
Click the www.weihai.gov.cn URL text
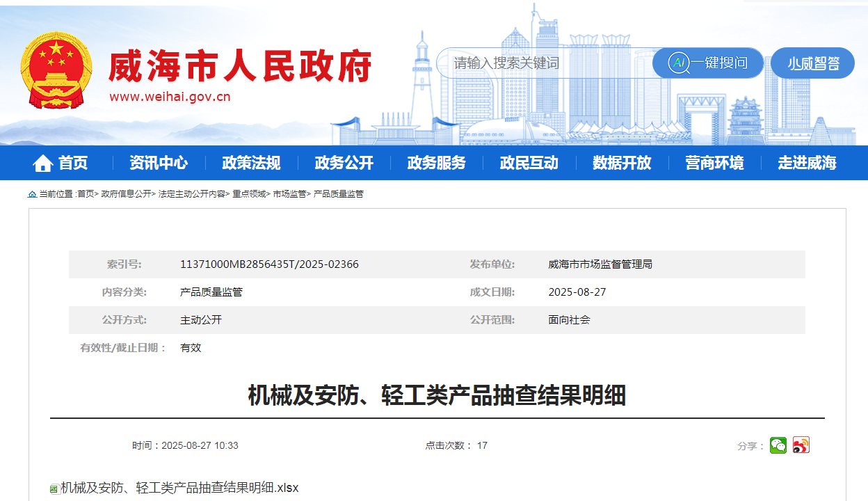[x=170, y=97]
